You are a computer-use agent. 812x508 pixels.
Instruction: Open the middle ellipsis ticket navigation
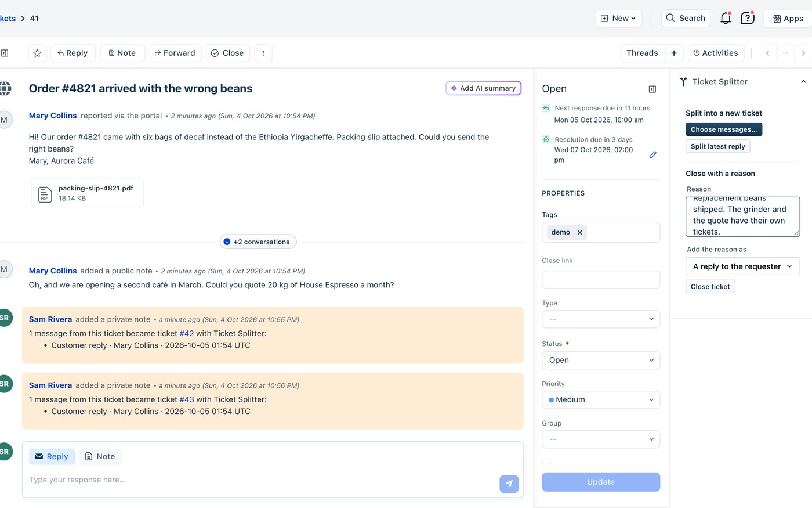pyautogui.click(x=785, y=53)
